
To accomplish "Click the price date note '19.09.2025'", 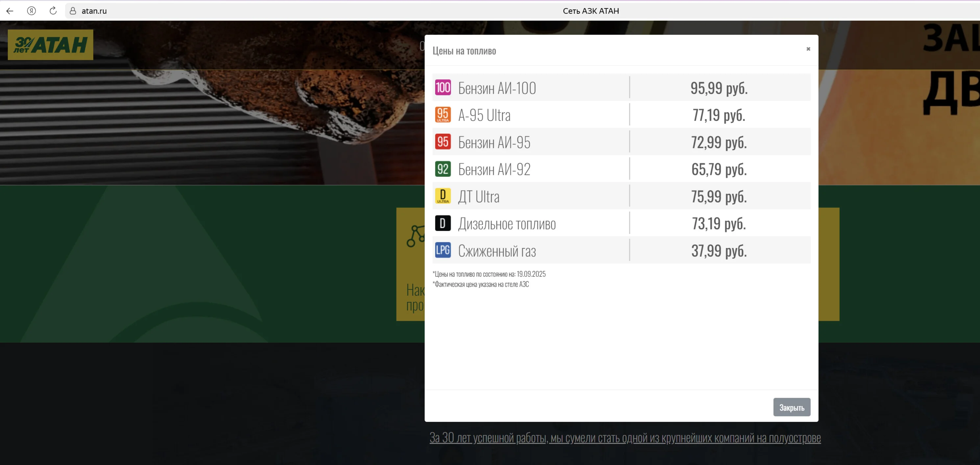I will (x=531, y=274).
